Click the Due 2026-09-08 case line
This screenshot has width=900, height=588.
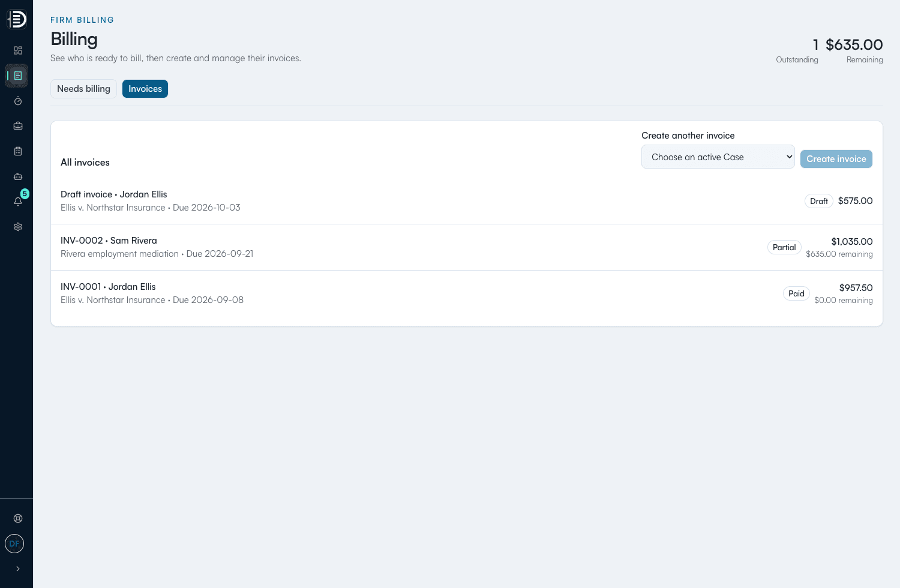pyautogui.click(x=152, y=300)
